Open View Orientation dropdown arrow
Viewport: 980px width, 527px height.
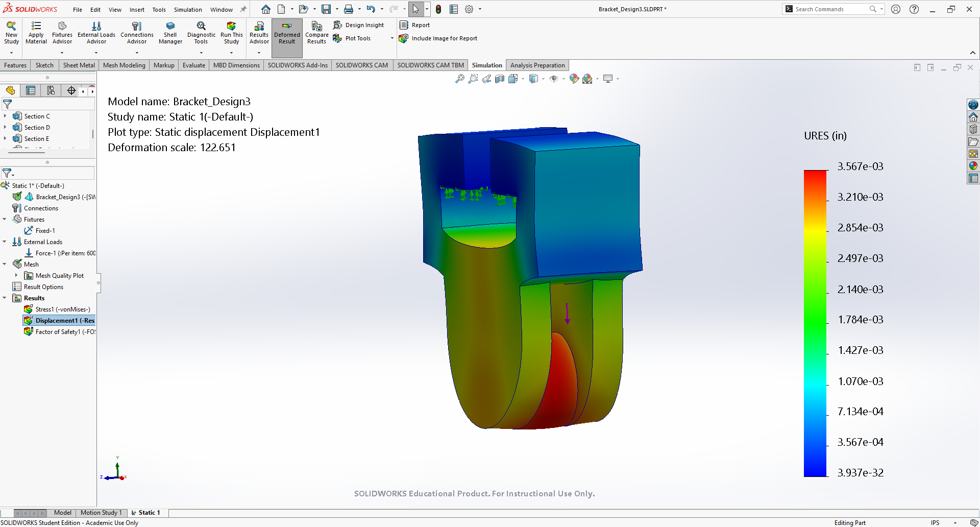[523, 79]
